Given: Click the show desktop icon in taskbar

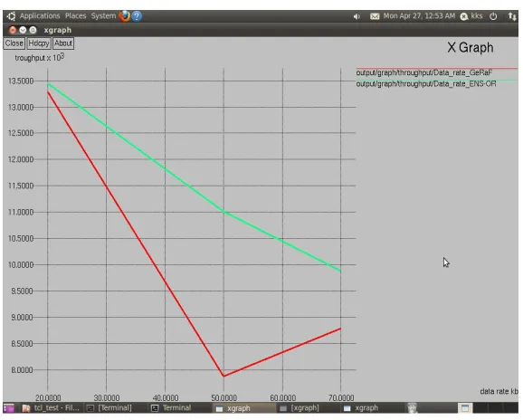Looking at the screenshot, I should pos(9,408).
